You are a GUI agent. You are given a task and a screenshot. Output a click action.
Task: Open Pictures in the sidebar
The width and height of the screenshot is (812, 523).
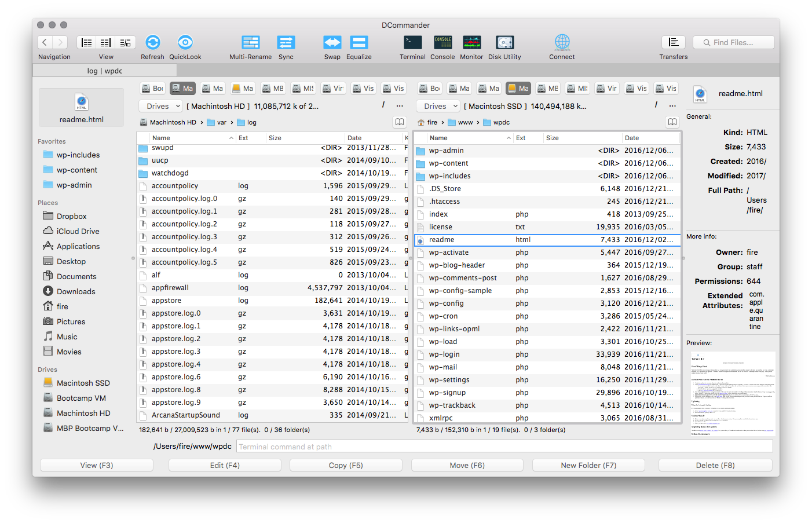[x=71, y=321]
